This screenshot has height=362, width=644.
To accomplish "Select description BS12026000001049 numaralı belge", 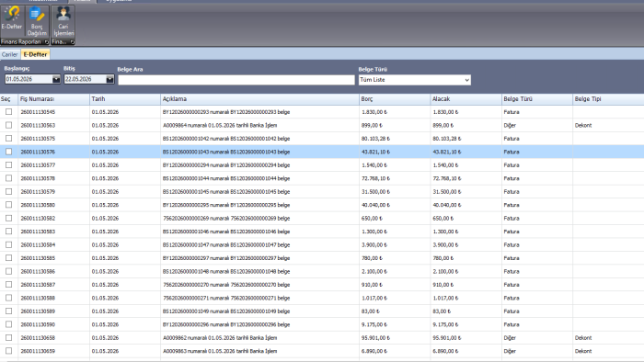I will 259,311.
